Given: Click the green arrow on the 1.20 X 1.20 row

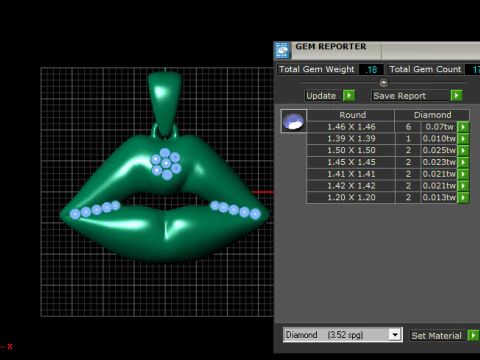Looking at the screenshot, I should (x=463, y=198).
